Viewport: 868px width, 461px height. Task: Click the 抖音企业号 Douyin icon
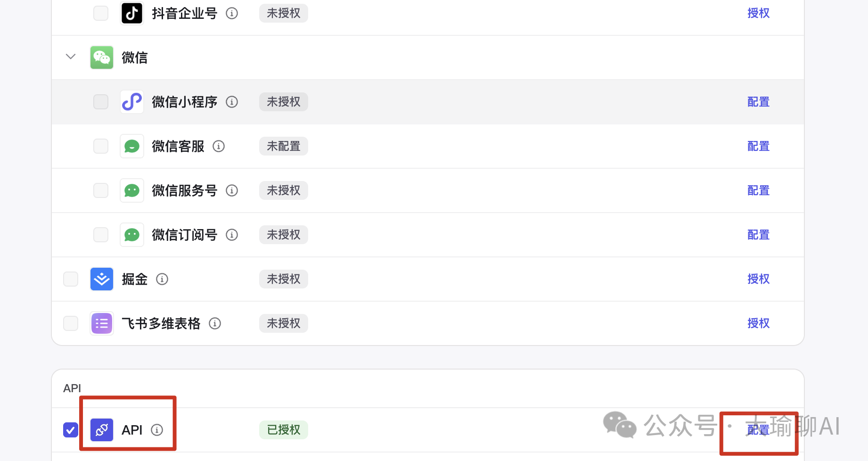pyautogui.click(x=131, y=13)
